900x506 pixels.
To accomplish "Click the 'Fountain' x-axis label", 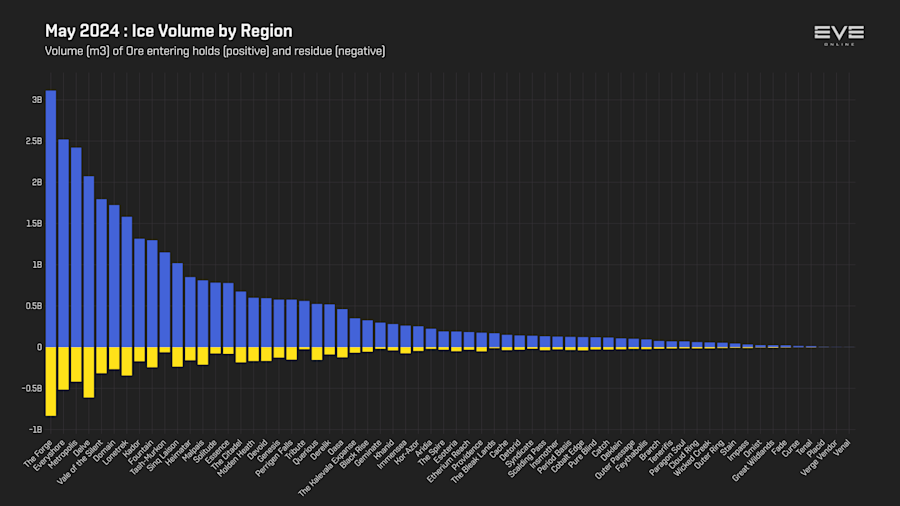I will click(x=141, y=452).
